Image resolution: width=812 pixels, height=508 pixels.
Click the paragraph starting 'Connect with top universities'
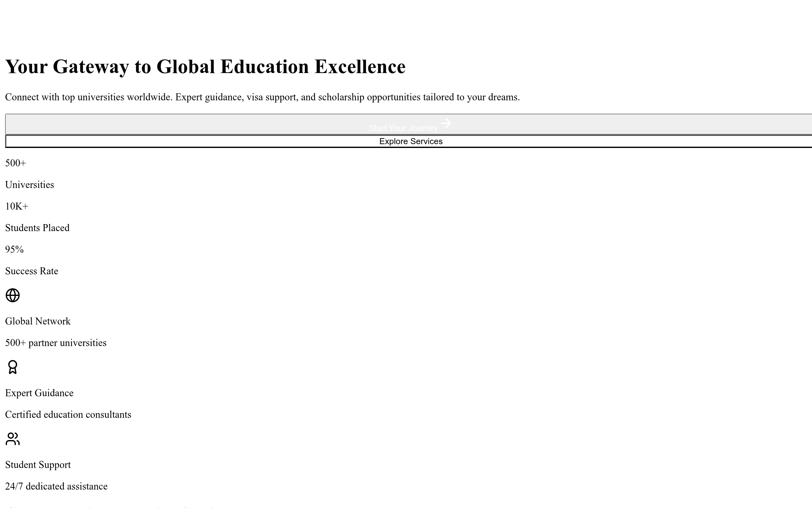pos(262,97)
